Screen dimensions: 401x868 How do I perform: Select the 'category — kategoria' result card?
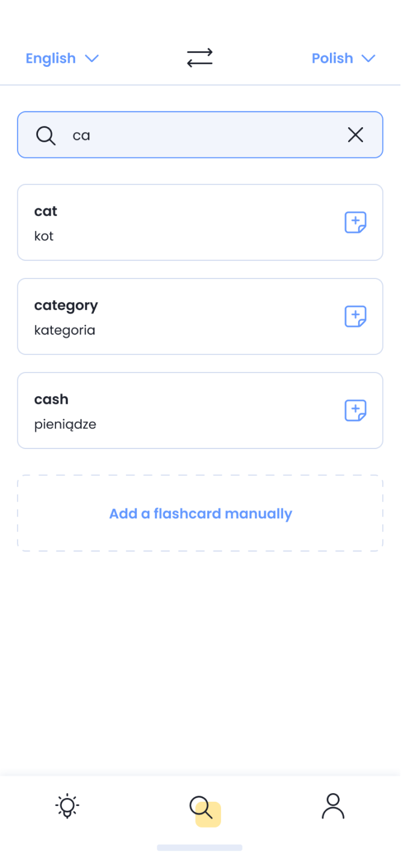pyautogui.click(x=151, y=316)
